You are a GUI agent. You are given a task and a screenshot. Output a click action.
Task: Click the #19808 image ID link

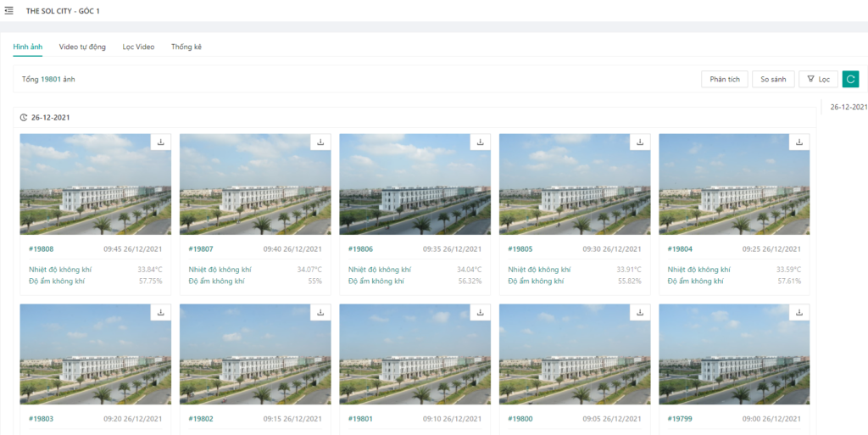coord(41,249)
